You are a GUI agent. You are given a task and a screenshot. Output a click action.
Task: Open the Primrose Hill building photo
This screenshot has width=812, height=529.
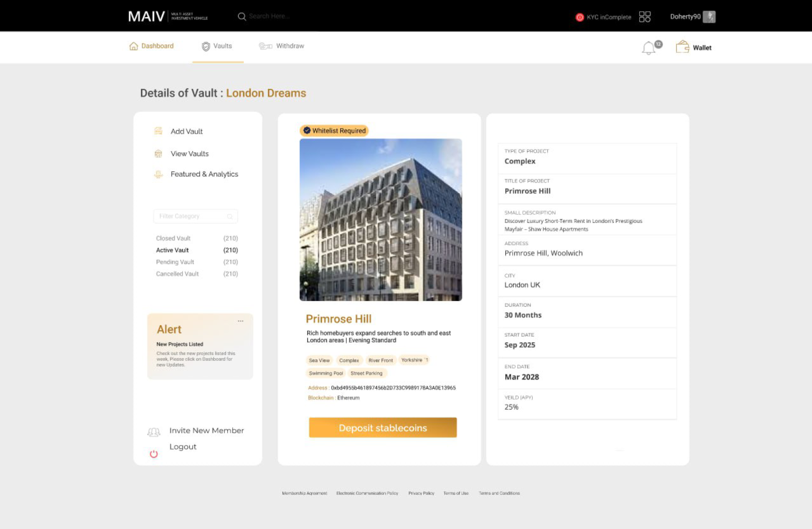[380, 220]
